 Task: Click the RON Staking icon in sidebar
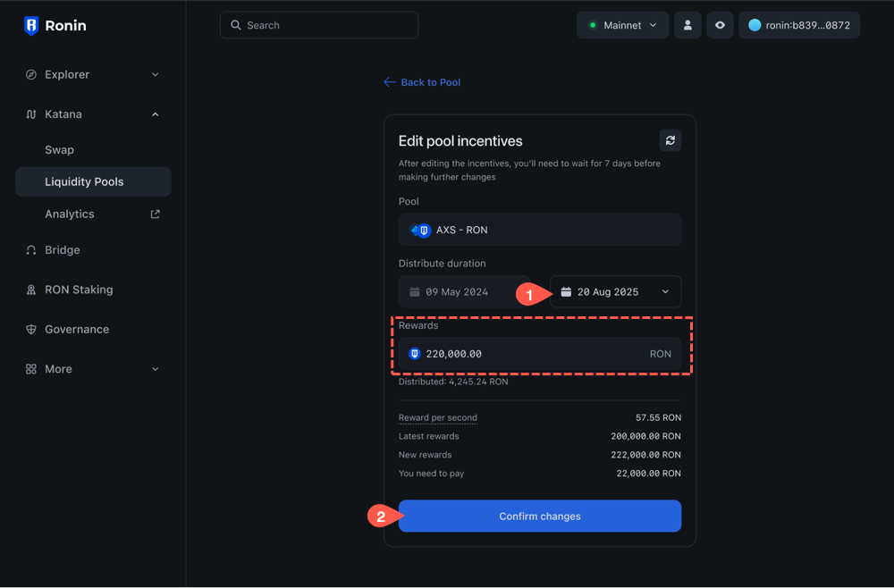tap(31, 290)
